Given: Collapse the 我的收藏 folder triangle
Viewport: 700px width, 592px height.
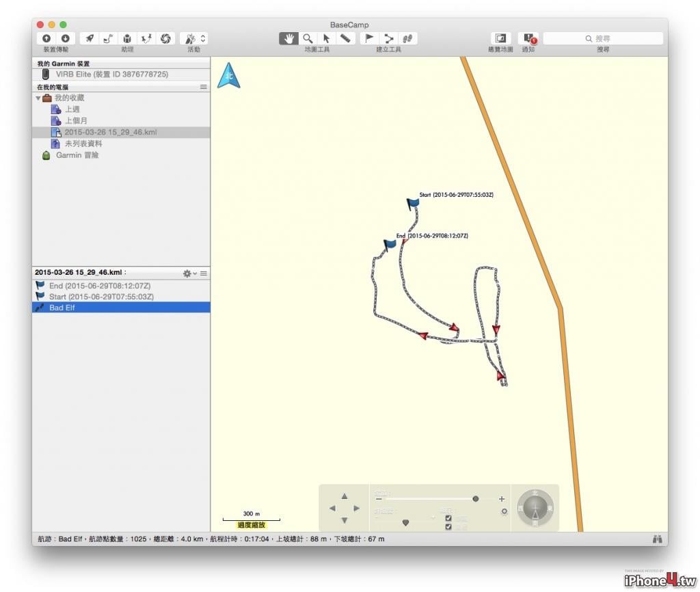Looking at the screenshot, I should (38, 98).
